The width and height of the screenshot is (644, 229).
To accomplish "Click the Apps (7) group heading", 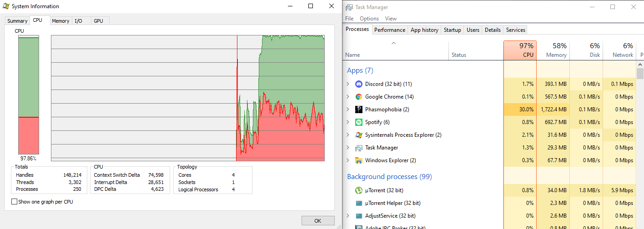I will [x=360, y=70].
